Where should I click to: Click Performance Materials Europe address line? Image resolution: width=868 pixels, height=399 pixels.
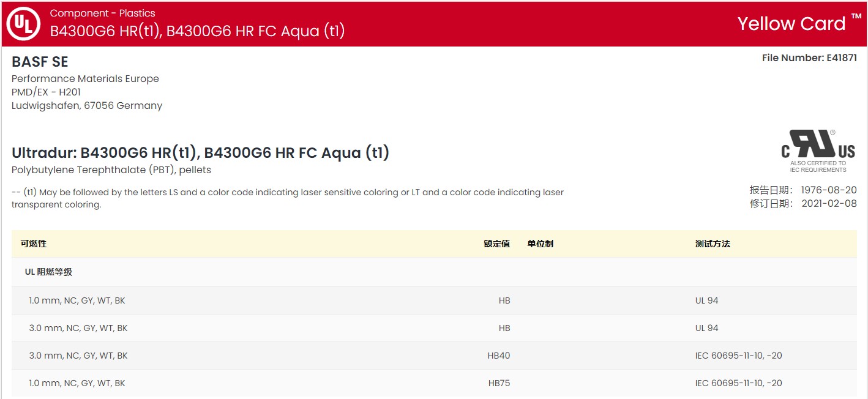[x=85, y=79]
